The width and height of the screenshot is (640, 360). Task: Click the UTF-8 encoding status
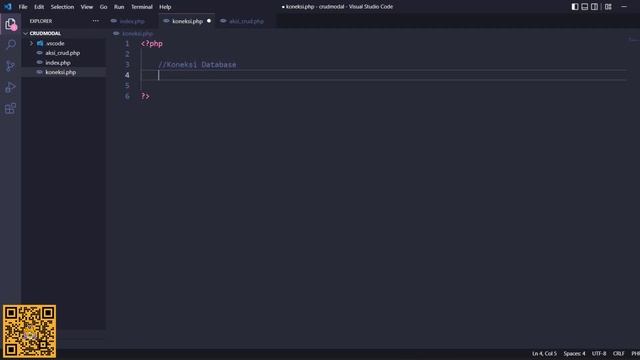599,353
